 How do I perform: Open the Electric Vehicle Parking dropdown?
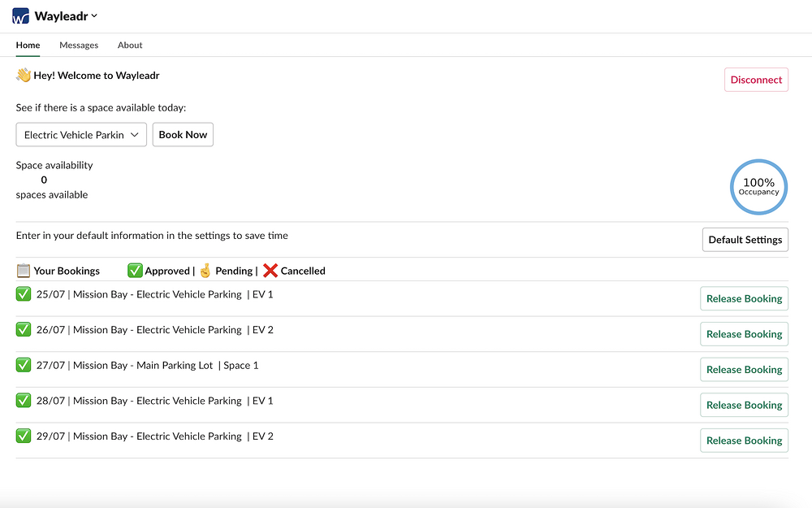81,135
